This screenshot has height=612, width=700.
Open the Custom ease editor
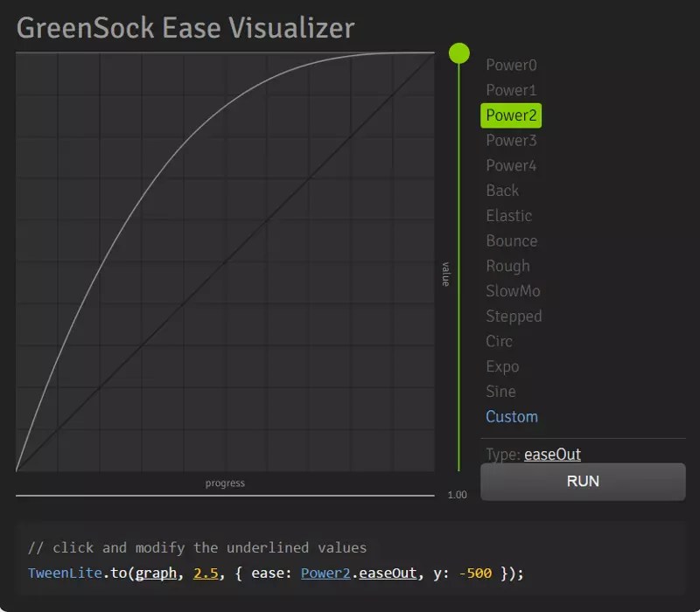coord(512,417)
